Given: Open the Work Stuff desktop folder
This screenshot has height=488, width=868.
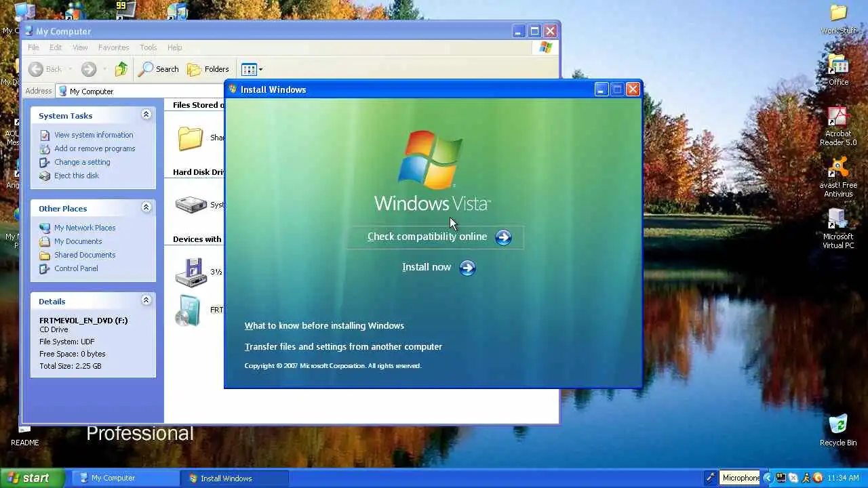Looking at the screenshot, I should pos(838,19).
